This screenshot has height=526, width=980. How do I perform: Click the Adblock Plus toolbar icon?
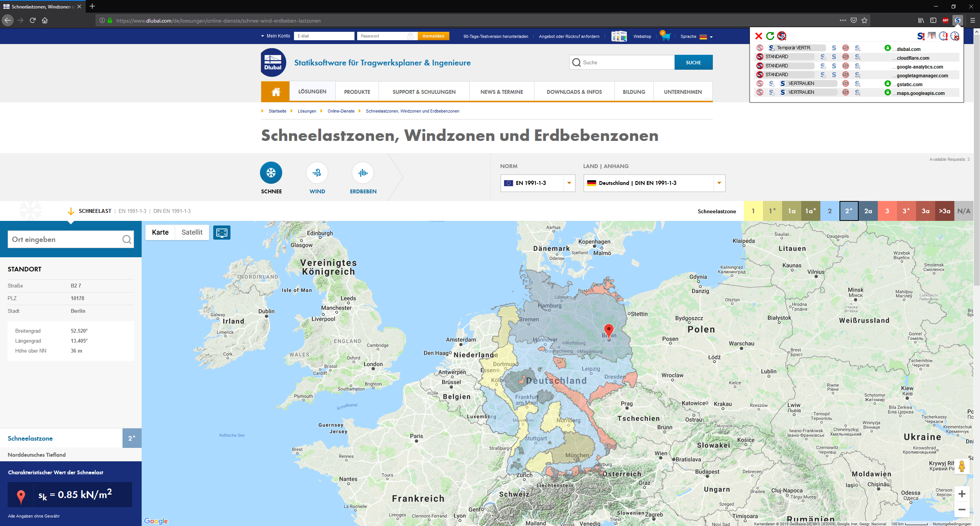point(946,20)
